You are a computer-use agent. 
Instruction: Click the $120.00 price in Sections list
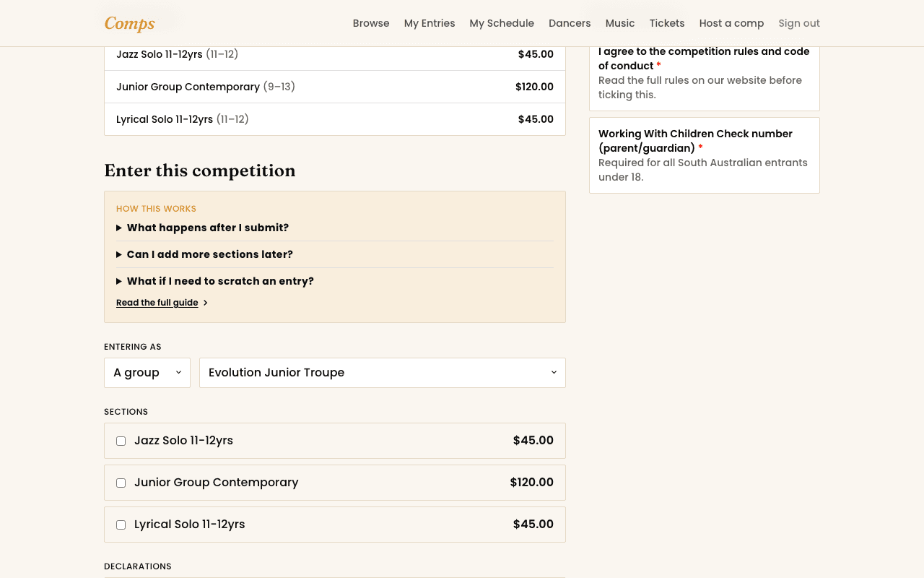tap(531, 483)
